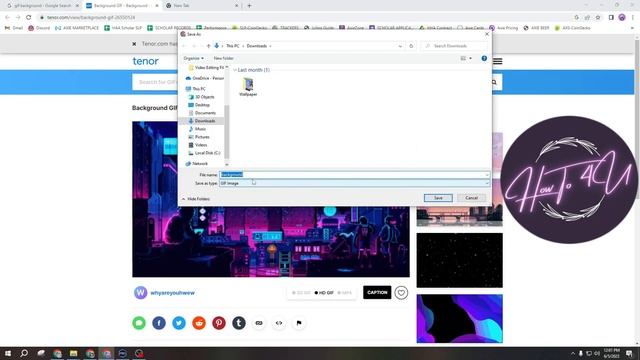Viewport: 640px width, 360px height.
Task: Open tenor hamburger menu
Action: (498, 61)
